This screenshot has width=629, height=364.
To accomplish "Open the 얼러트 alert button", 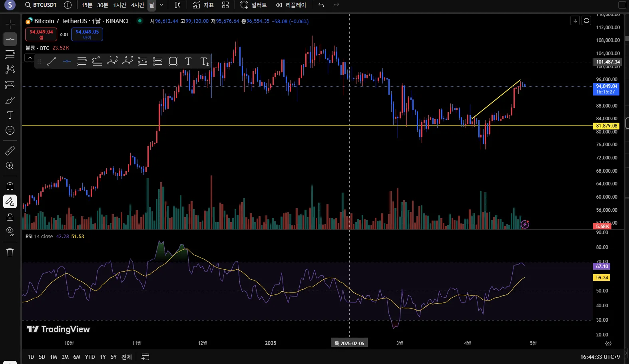I will 253,5.
